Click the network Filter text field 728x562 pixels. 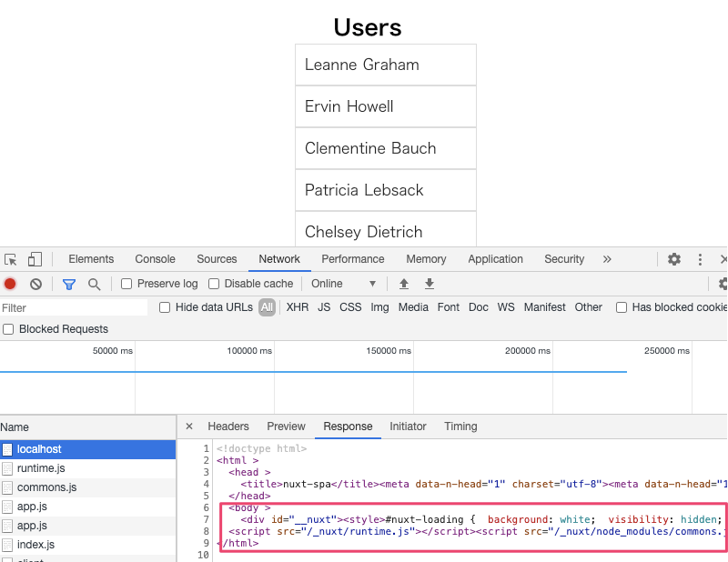coord(75,308)
